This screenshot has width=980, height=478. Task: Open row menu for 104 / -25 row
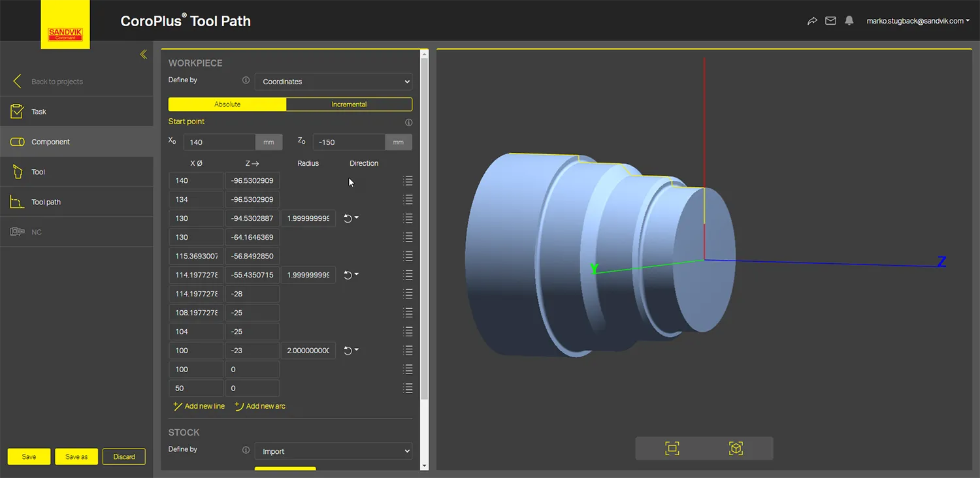click(408, 332)
